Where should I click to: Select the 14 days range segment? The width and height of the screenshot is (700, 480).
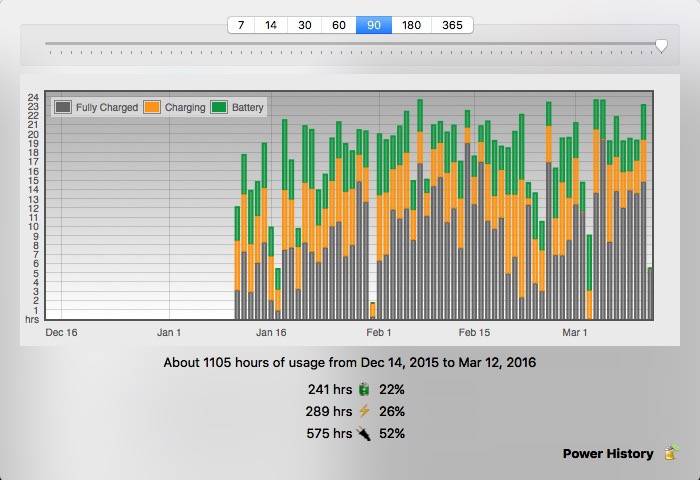tap(271, 25)
